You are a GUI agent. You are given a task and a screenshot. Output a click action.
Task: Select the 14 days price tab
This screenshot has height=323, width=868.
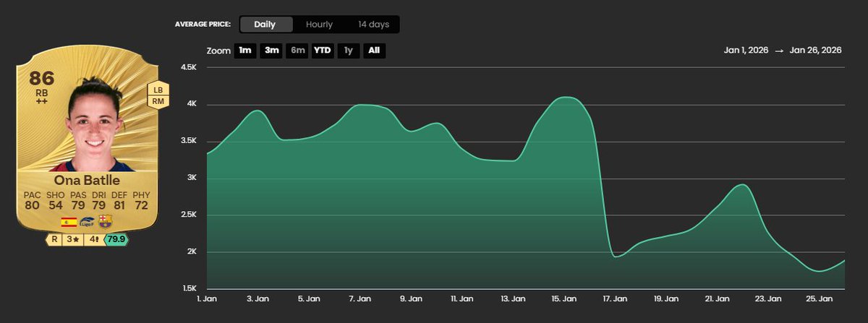coord(373,25)
